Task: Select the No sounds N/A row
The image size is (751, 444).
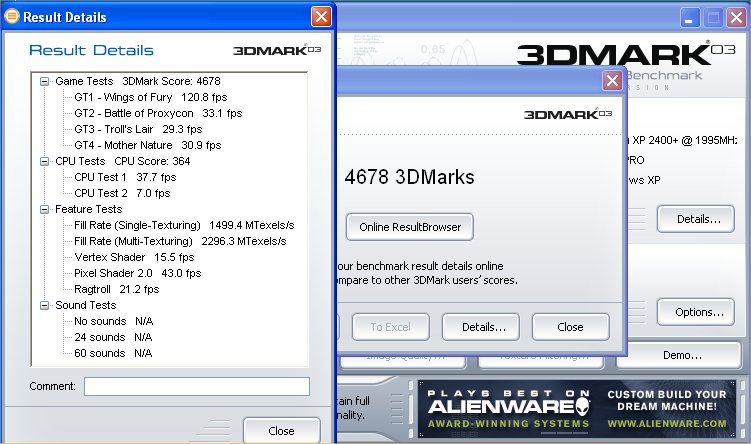Action: tap(114, 321)
